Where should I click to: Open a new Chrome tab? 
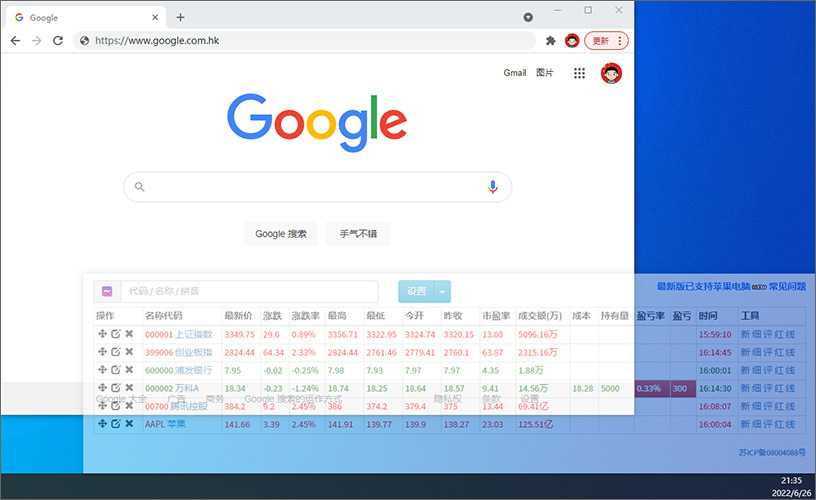pyautogui.click(x=180, y=17)
